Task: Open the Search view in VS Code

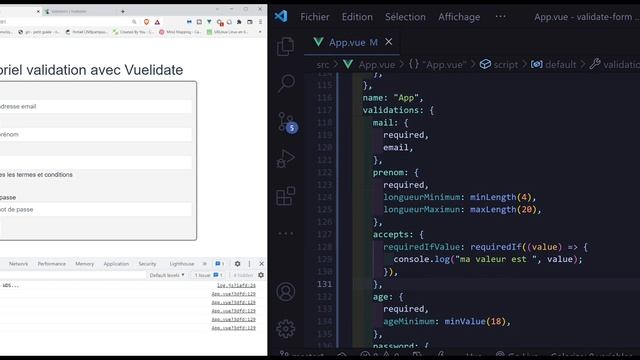Action: coord(286,83)
